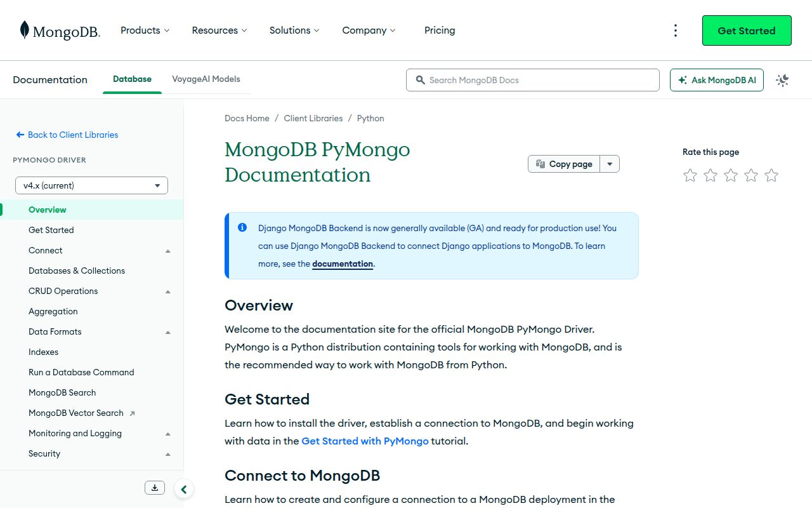Image resolution: width=812 pixels, height=508 pixels.
Task: Click Documentation heading link
Action: pyautogui.click(x=50, y=80)
